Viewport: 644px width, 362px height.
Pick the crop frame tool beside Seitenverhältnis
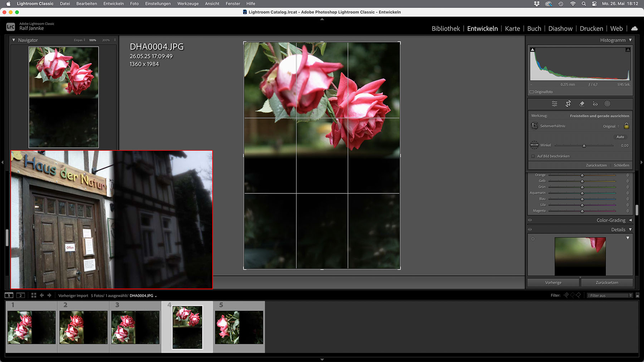click(x=534, y=126)
